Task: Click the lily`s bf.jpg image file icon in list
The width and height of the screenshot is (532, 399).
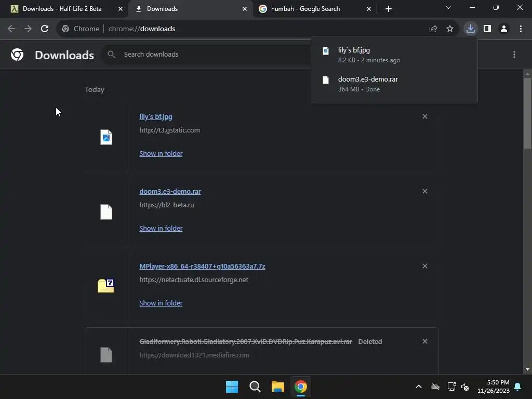Action: click(106, 137)
